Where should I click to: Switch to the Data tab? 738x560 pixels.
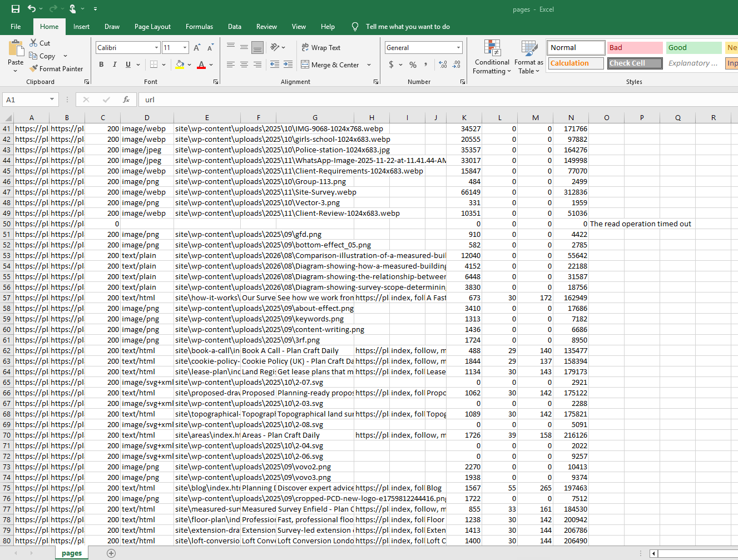point(235,26)
